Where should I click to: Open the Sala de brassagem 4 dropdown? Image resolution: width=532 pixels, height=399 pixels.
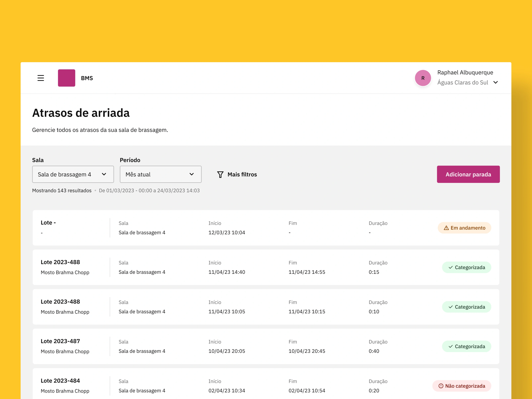coord(73,174)
